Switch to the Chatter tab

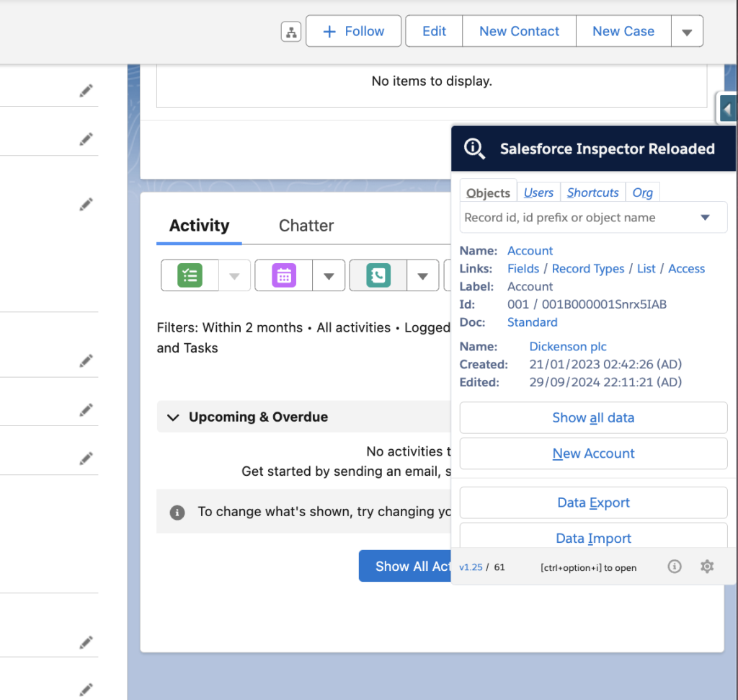coord(306,226)
